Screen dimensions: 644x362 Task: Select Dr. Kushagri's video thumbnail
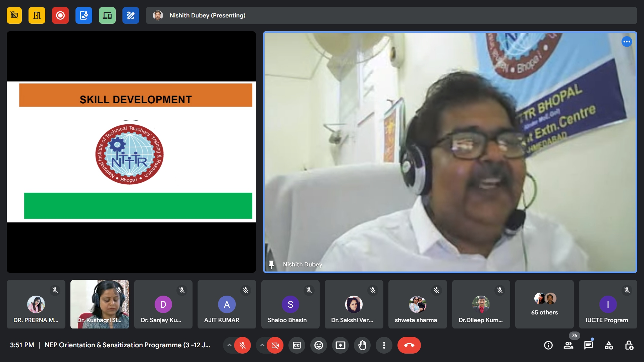pyautogui.click(x=100, y=304)
